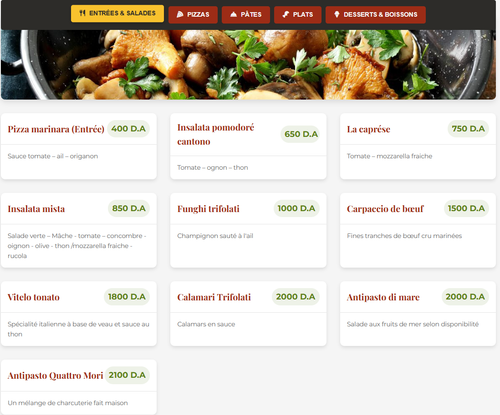Click the La caprése title

pos(368,129)
